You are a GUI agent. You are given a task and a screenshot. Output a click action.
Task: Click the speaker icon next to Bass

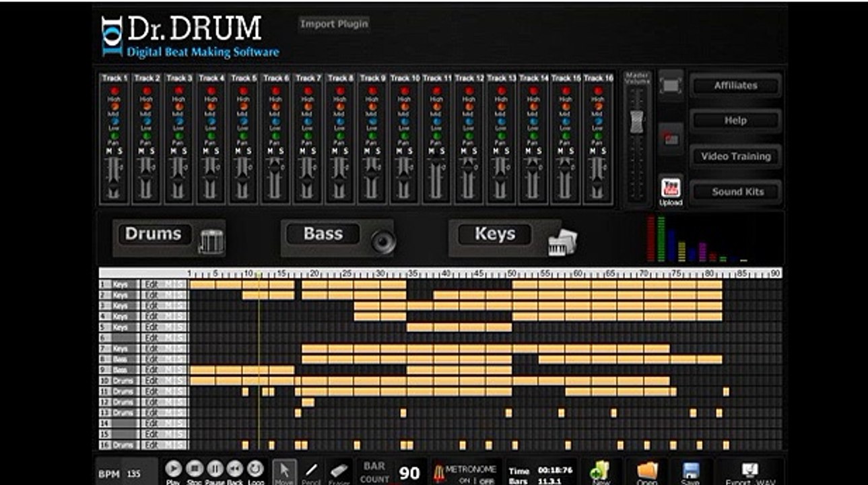click(x=383, y=242)
